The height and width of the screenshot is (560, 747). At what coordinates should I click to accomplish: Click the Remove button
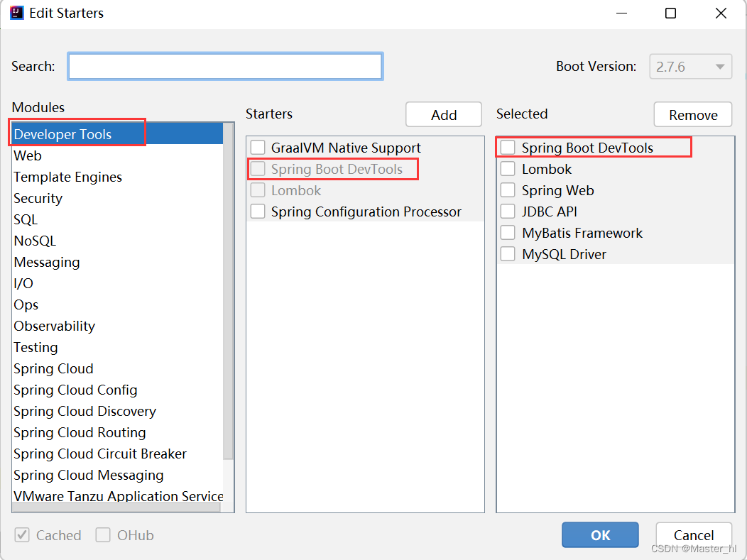[693, 115]
